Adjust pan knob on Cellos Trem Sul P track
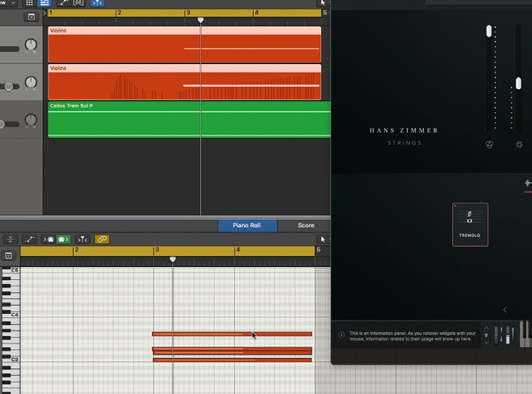Image resolution: width=532 pixels, height=394 pixels. [31, 120]
